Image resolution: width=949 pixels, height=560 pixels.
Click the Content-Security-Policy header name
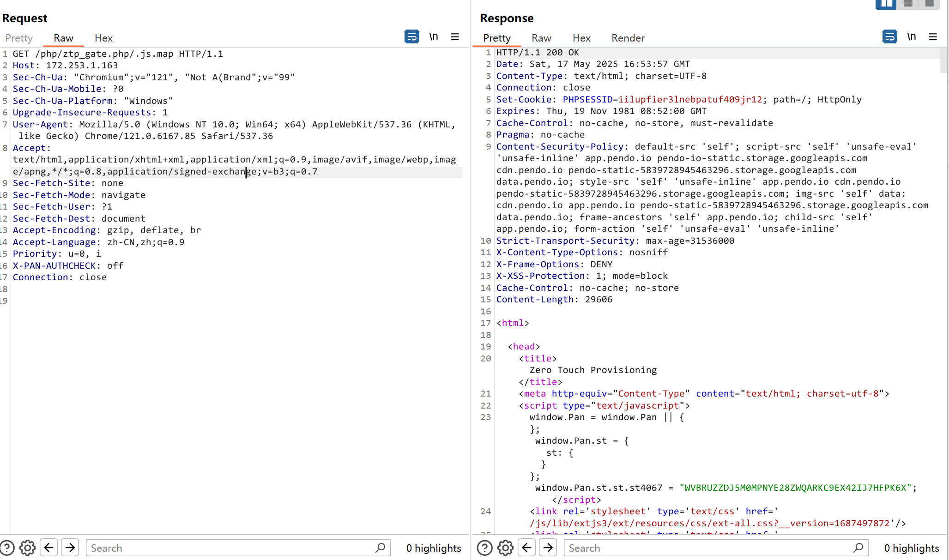(560, 147)
